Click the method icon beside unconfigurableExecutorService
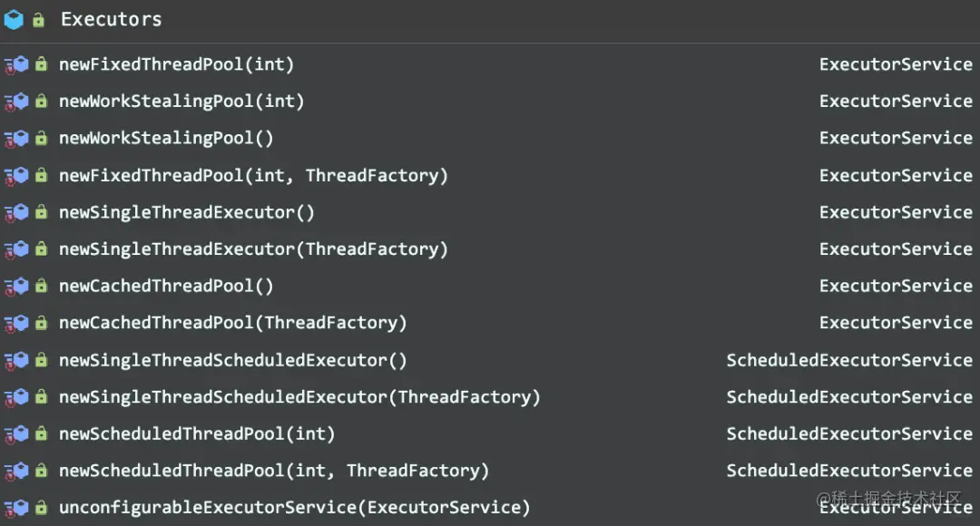Screen dimensions: 980x526 tap(17, 507)
